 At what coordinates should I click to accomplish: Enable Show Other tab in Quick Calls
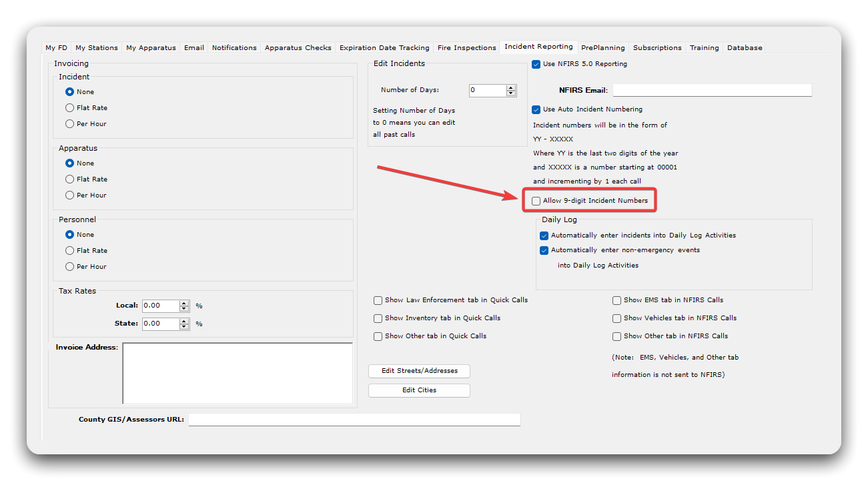coord(378,336)
